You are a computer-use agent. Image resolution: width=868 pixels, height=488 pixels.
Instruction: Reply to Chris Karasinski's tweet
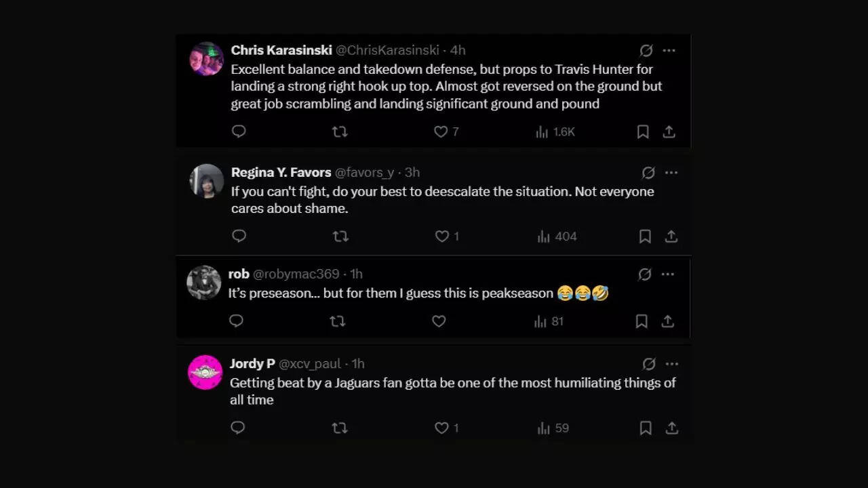(x=238, y=131)
